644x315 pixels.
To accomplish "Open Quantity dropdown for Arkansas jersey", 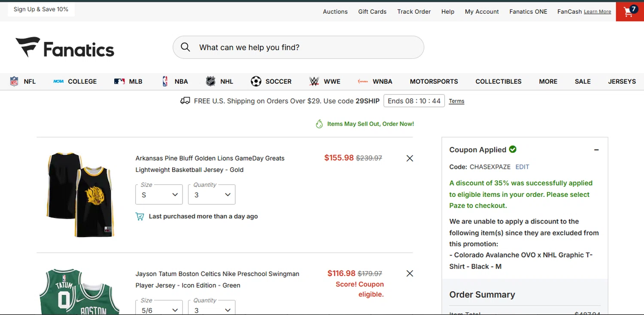I will point(212,195).
